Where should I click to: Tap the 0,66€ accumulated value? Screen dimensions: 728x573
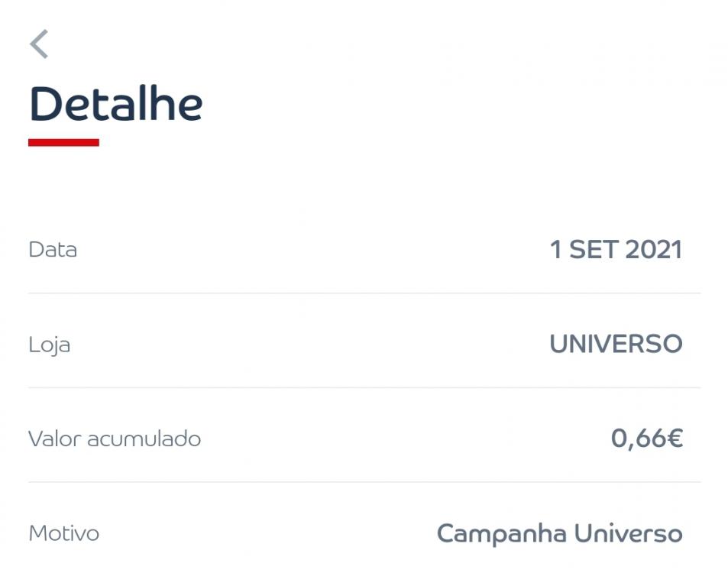click(649, 438)
